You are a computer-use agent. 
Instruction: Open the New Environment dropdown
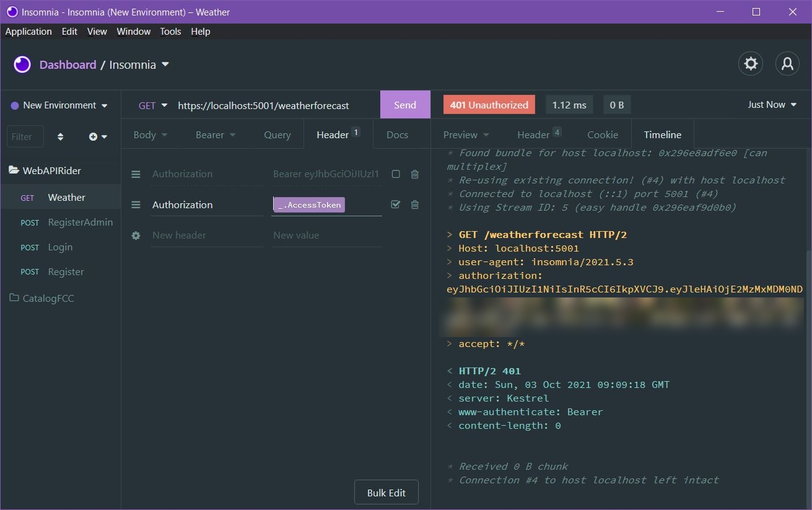pyautogui.click(x=59, y=105)
